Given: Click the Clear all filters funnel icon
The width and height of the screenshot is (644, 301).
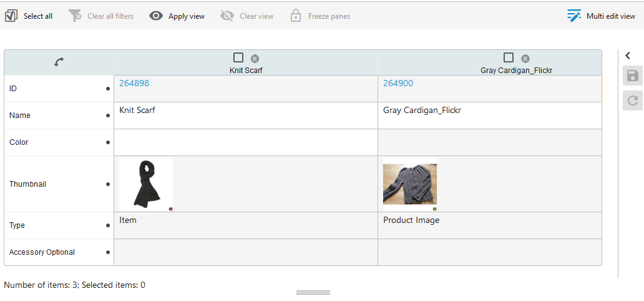Looking at the screenshot, I should (75, 16).
